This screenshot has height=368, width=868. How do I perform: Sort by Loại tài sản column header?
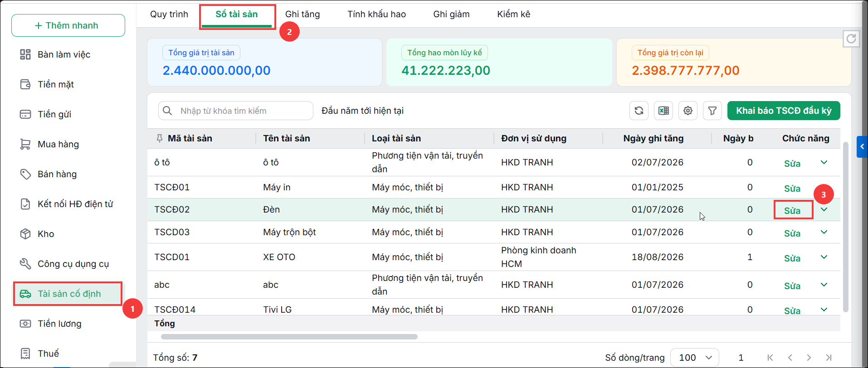tap(396, 138)
